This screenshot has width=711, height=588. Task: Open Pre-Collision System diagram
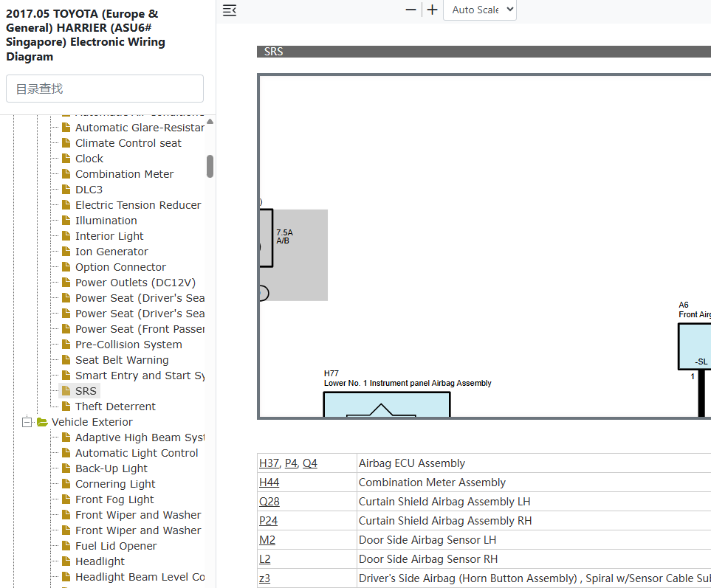[128, 345]
